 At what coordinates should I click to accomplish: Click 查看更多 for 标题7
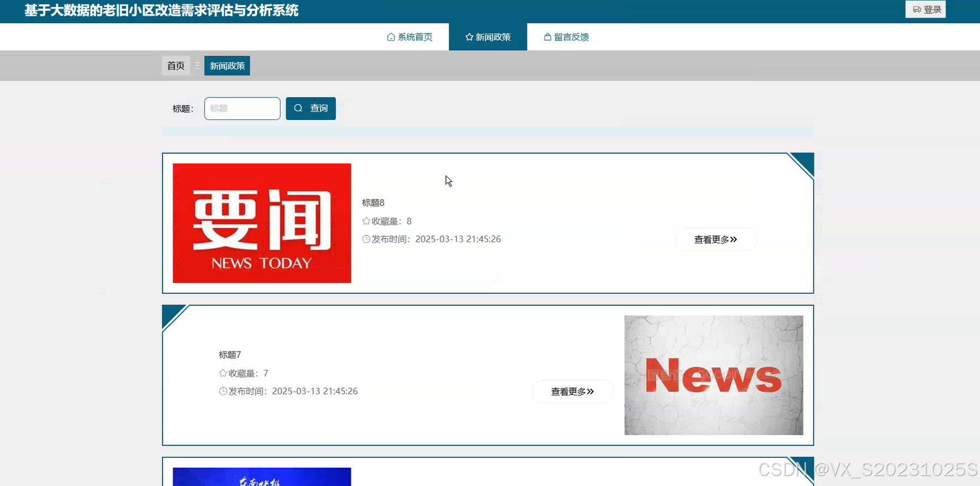tap(573, 391)
